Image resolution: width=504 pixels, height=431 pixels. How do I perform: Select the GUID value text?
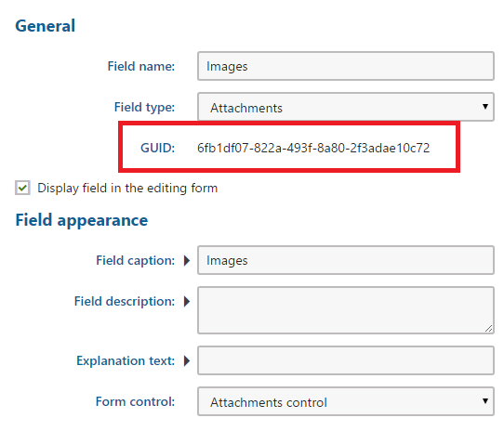tap(313, 148)
